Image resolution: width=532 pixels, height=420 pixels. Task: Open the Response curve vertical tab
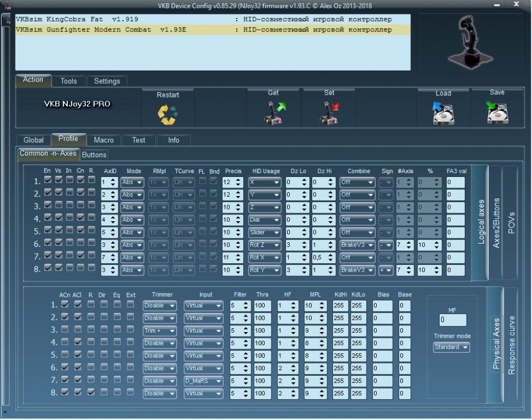(511, 345)
